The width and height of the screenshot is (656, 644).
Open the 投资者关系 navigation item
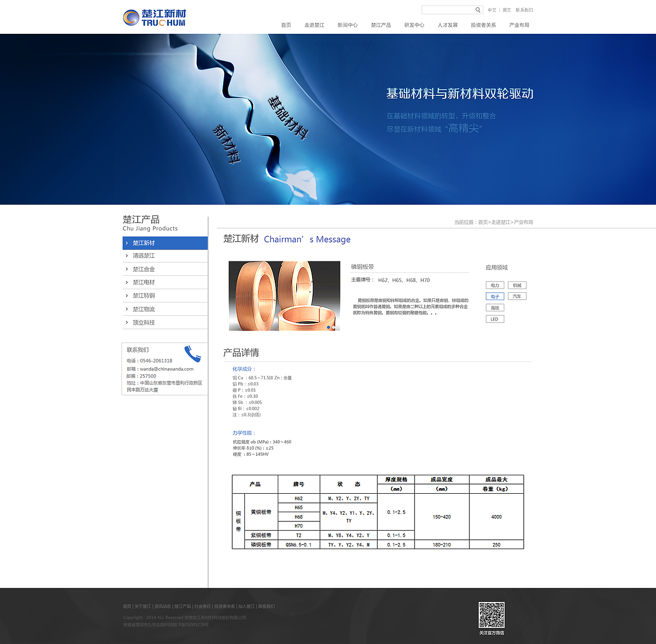[483, 25]
